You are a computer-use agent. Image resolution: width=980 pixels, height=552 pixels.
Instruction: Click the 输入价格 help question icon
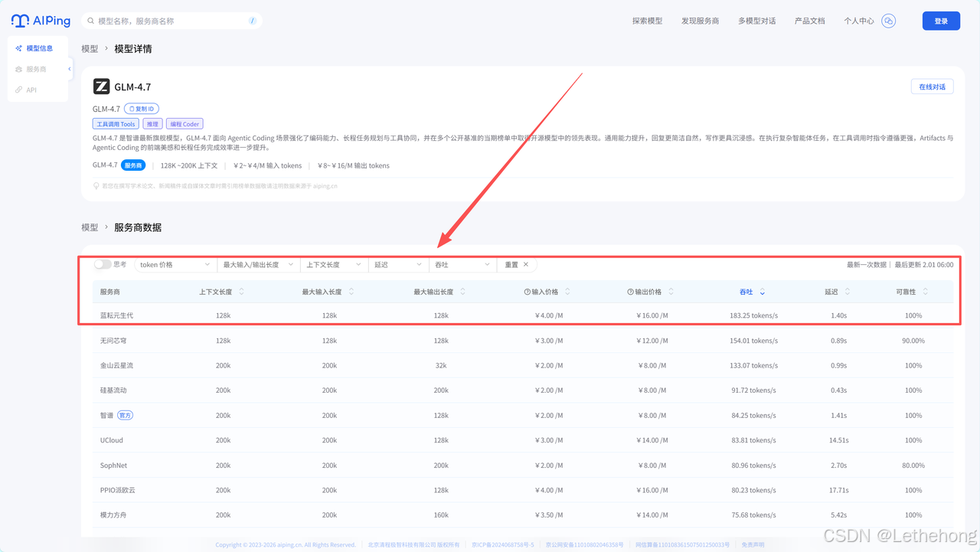coord(527,292)
